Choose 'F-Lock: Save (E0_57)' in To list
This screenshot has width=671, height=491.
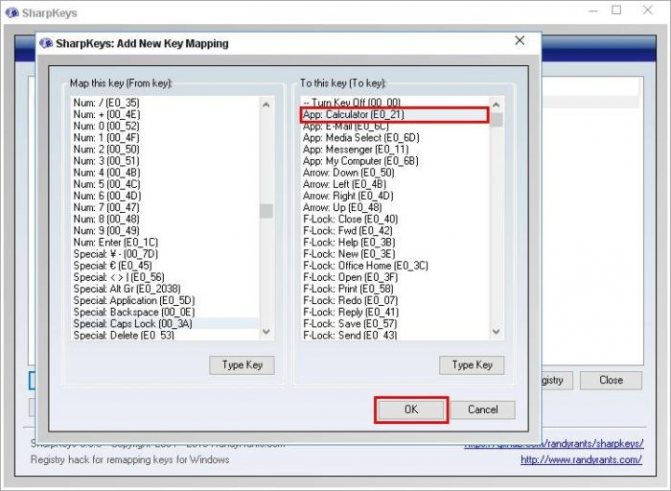click(395, 324)
